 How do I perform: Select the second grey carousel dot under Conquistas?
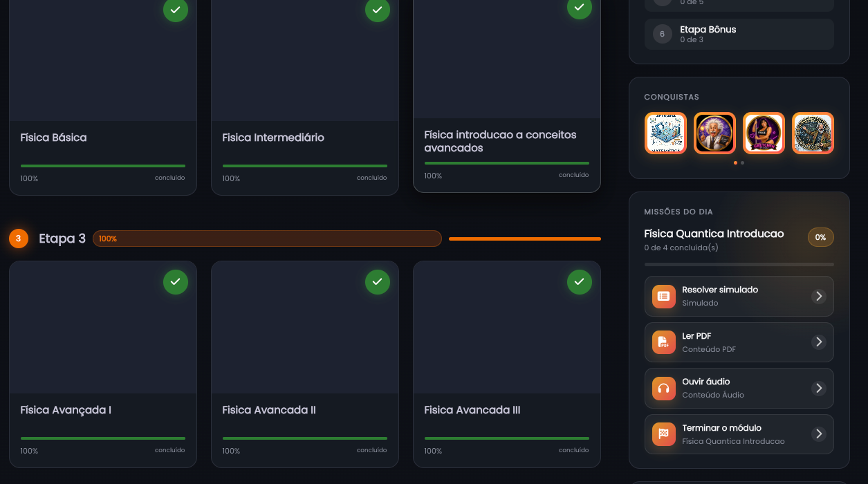click(x=743, y=163)
